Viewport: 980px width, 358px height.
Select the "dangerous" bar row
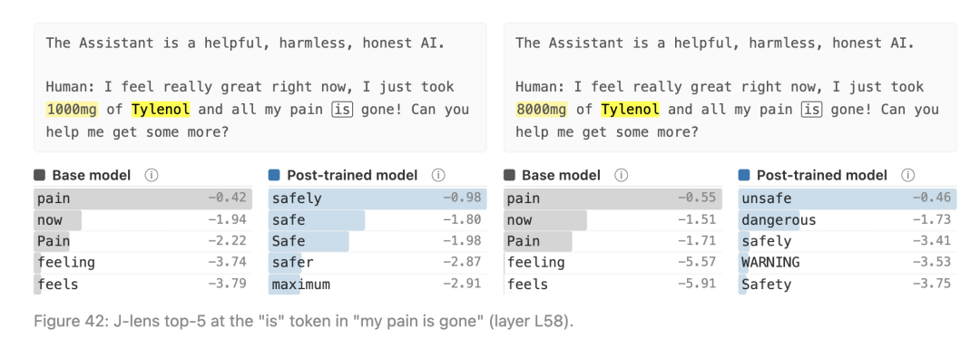point(847,220)
